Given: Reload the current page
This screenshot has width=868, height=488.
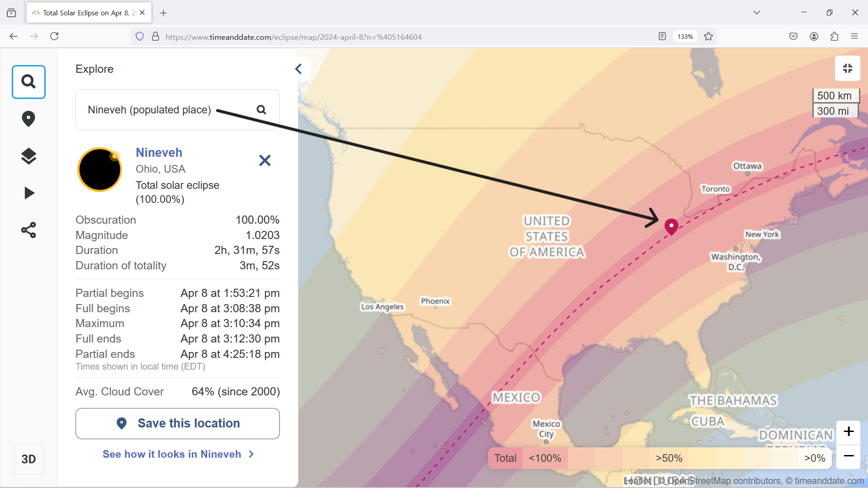Looking at the screenshot, I should tap(54, 37).
